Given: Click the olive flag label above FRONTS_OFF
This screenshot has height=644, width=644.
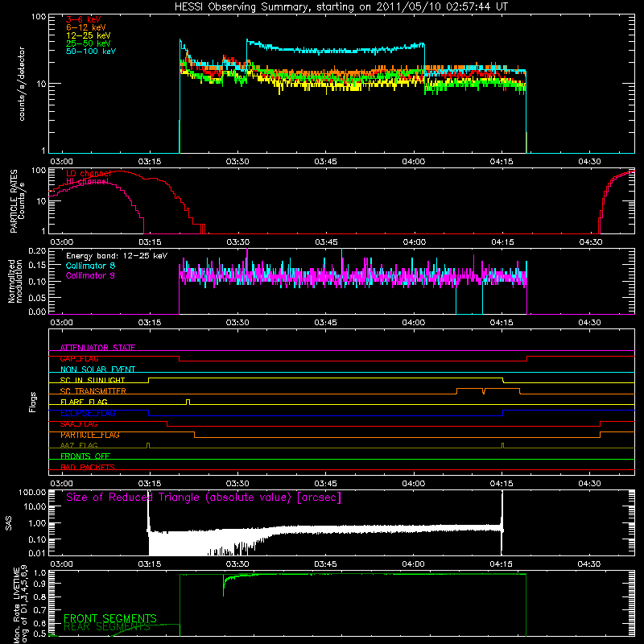Looking at the screenshot, I should click(x=79, y=445).
